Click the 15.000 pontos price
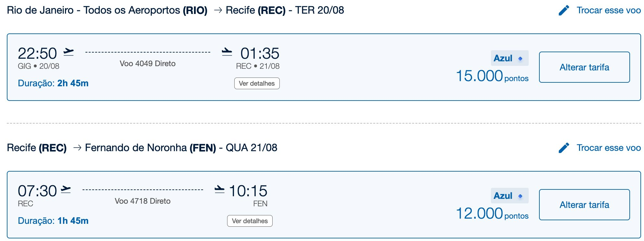The width and height of the screenshot is (644, 241). click(492, 76)
